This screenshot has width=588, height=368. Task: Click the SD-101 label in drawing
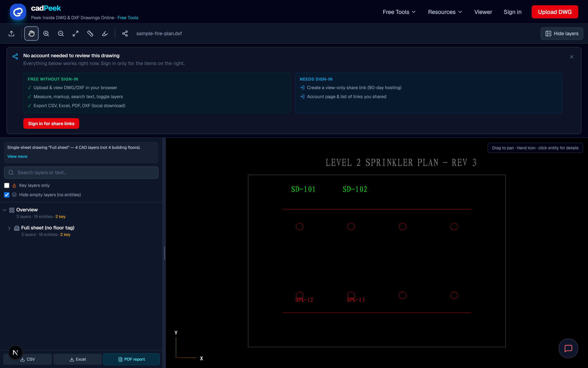(x=303, y=189)
